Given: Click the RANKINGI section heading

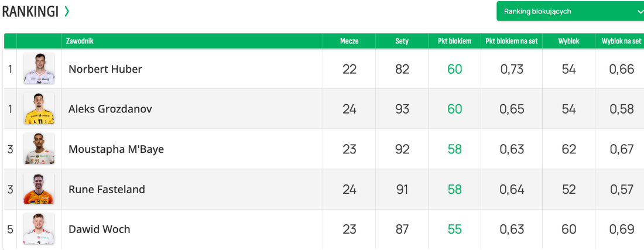Looking at the screenshot, I should point(30,11).
